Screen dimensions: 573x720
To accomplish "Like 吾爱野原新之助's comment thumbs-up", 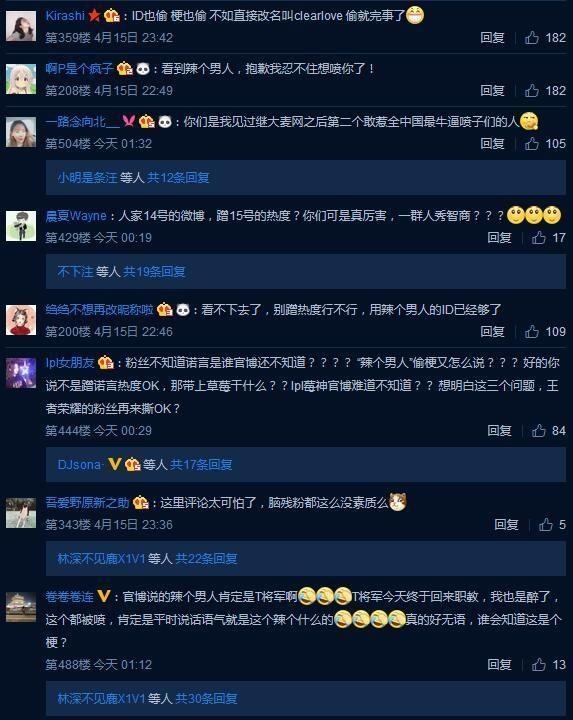I will point(545,524).
